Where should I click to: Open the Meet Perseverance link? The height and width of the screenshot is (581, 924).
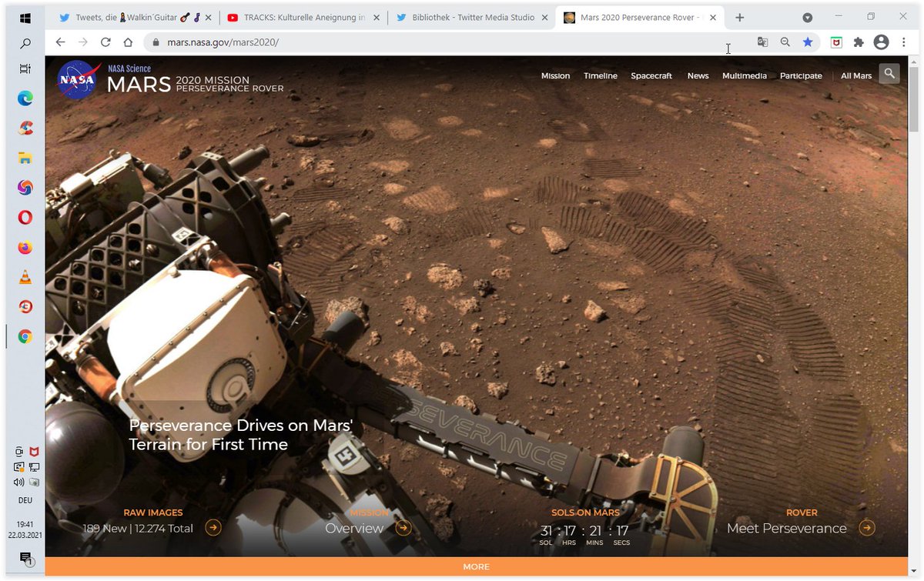(x=786, y=528)
